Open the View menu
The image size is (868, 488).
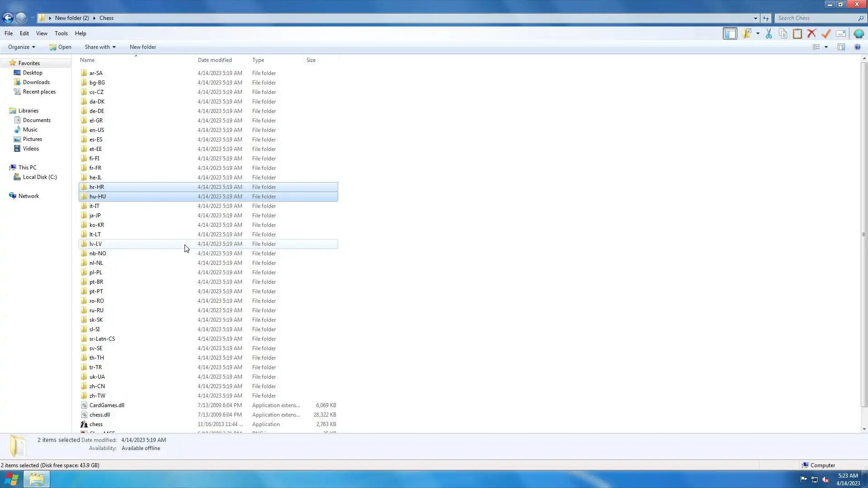(x=42, y=33)
